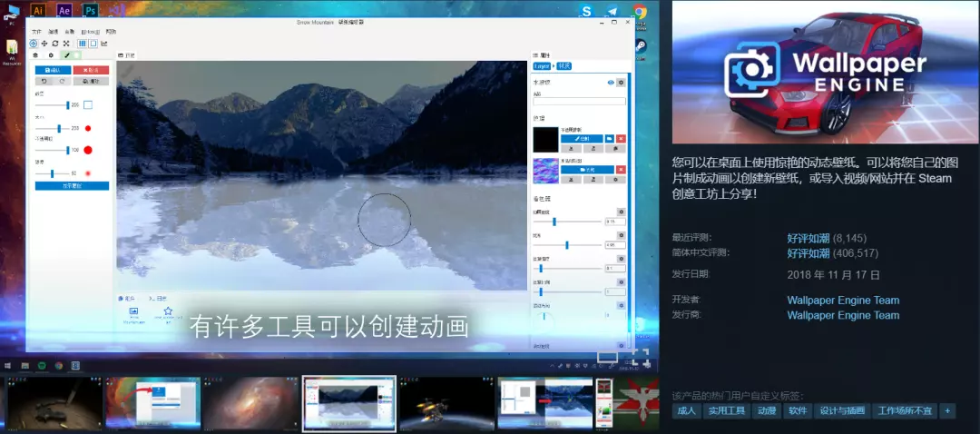Select the 实用工具 tag
Screen dimensions: 980x434
tap(727, 411)
